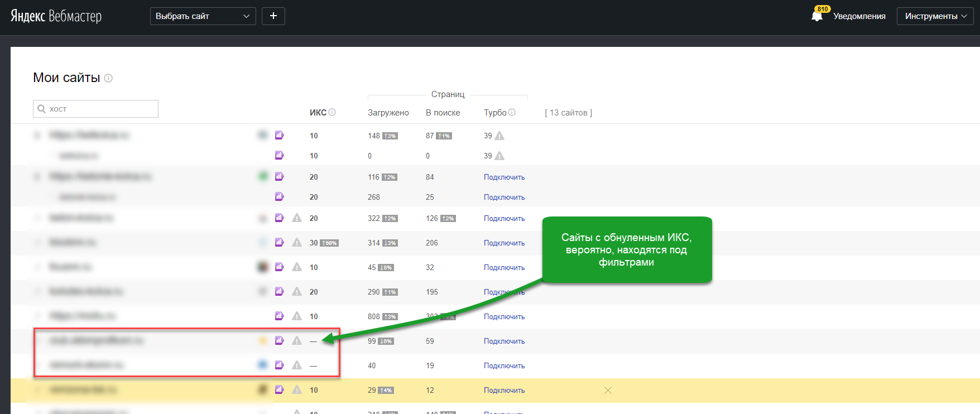
Task: Open purple statistics icon in highlighted 29 row
Action: (279, 389)
